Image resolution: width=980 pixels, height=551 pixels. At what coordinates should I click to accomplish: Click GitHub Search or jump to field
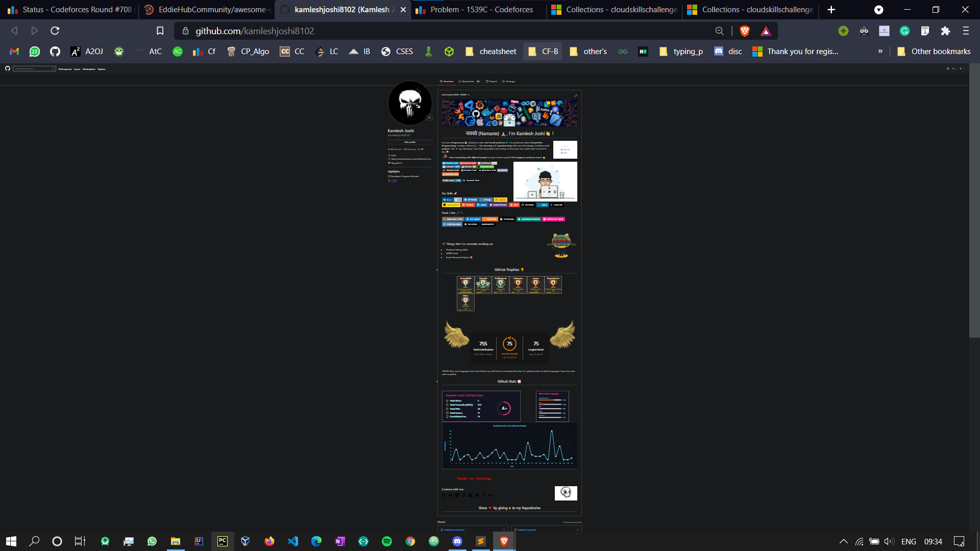[34, 68]
